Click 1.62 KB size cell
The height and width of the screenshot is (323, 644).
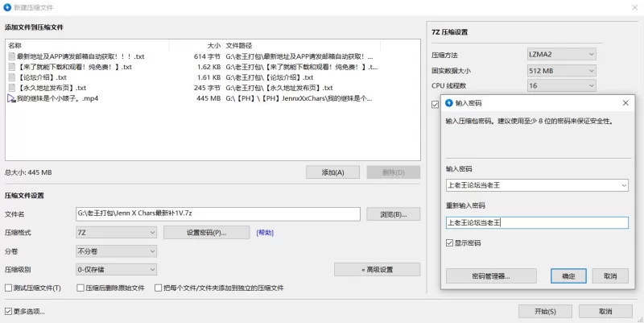(209, 67)
